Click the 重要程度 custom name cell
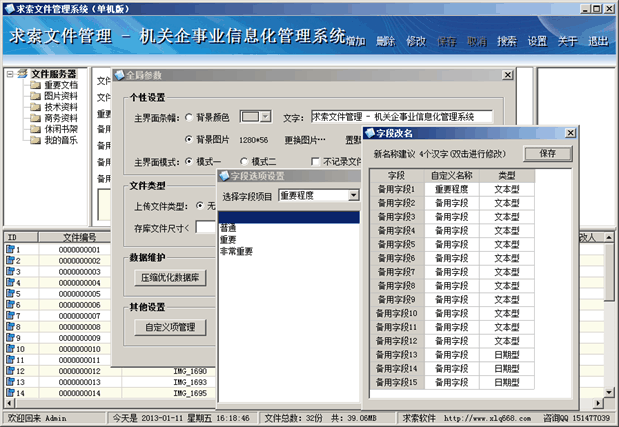 click(452, 189)
